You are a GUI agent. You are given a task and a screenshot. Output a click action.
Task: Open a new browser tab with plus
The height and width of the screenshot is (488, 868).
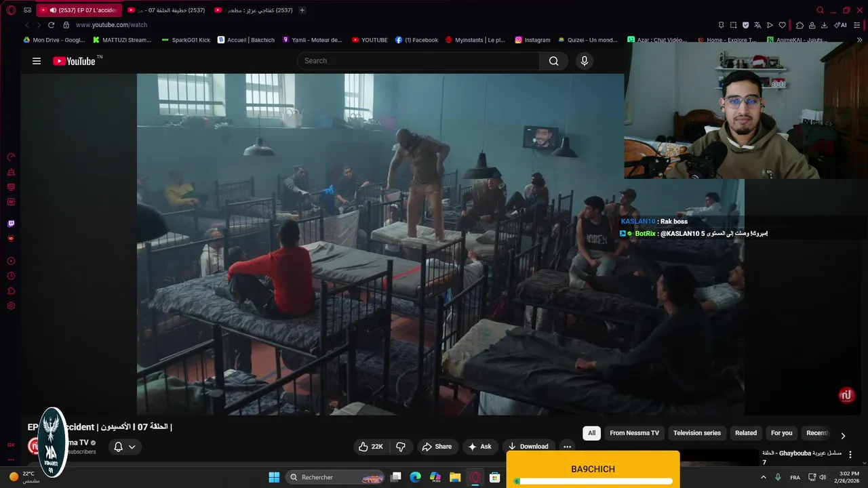pyautogui.click(x=302, y=10)
